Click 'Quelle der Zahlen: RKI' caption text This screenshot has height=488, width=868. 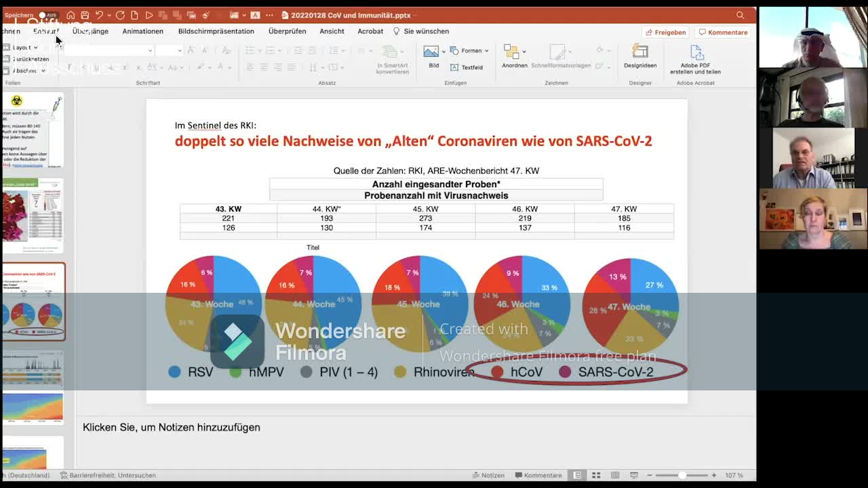coord(436,171)
